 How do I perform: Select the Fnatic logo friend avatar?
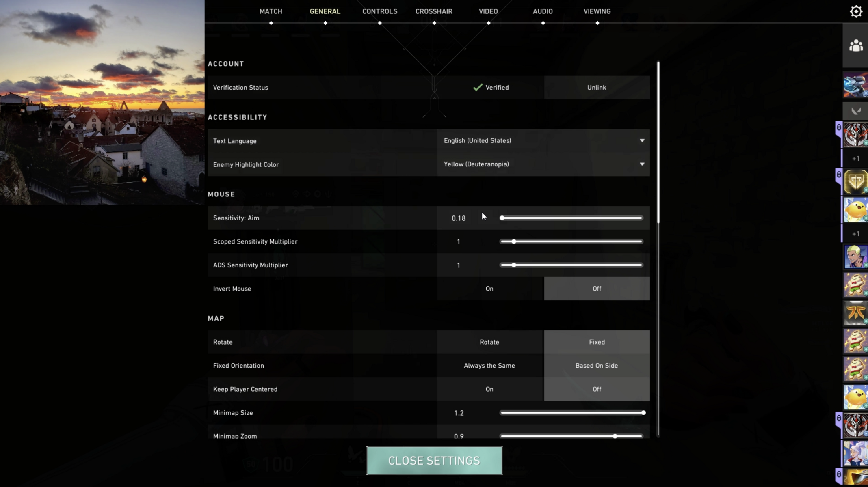point(855,313)
